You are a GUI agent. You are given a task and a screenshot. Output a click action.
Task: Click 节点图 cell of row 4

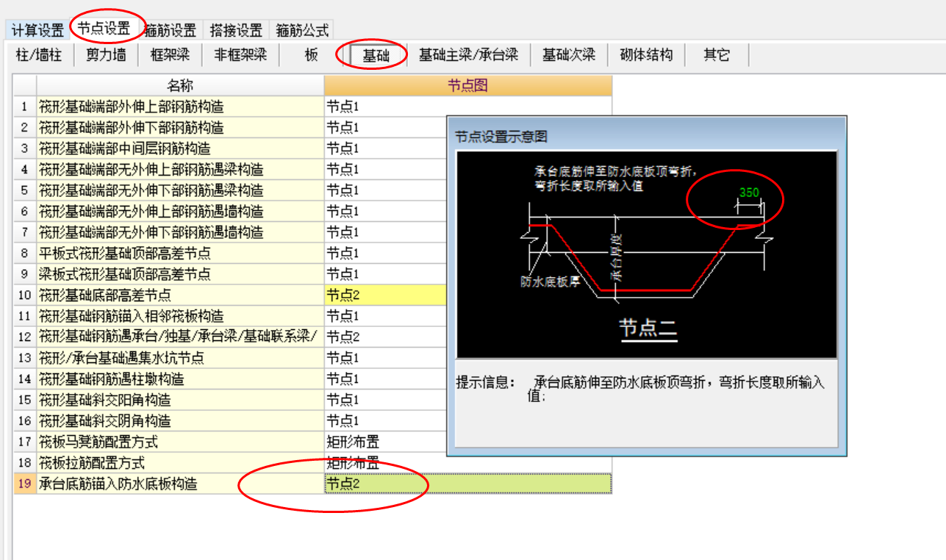[385, 169]
